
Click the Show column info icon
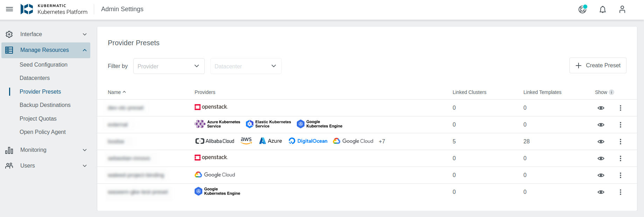(611, 92)
